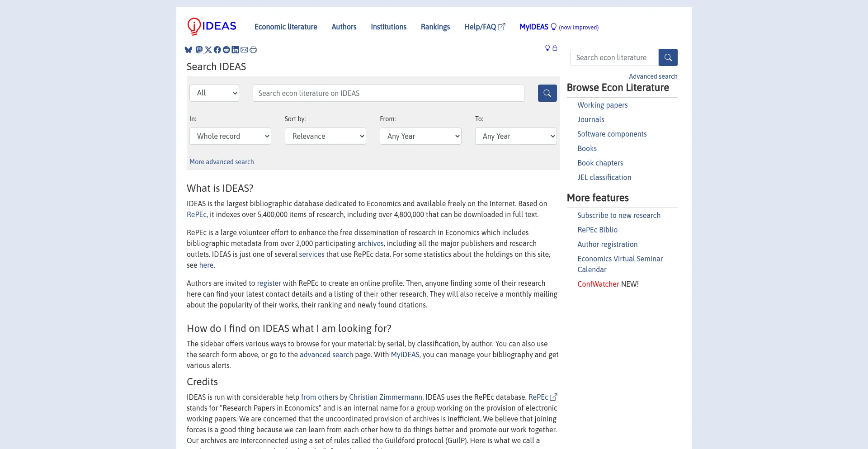Image resolution: width=868 pixels, height=449 pixels.
Task: Click the sidebar Search econ literature field
Action: pyautogui.click(x=614, y=57)
